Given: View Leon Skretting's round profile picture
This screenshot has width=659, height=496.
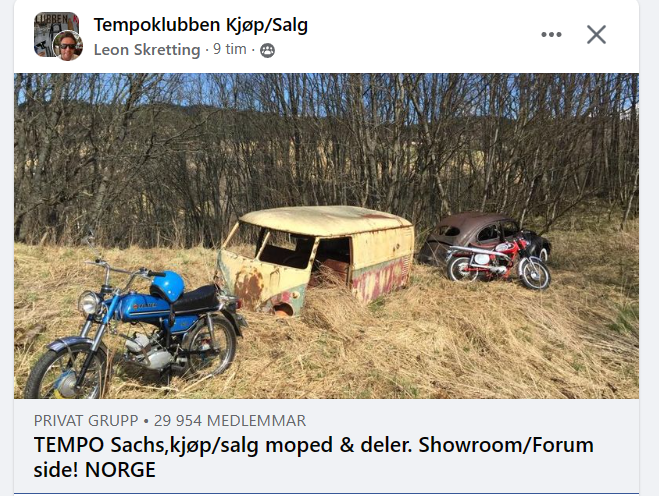Looking at the screenshot, I should (68, 45).
